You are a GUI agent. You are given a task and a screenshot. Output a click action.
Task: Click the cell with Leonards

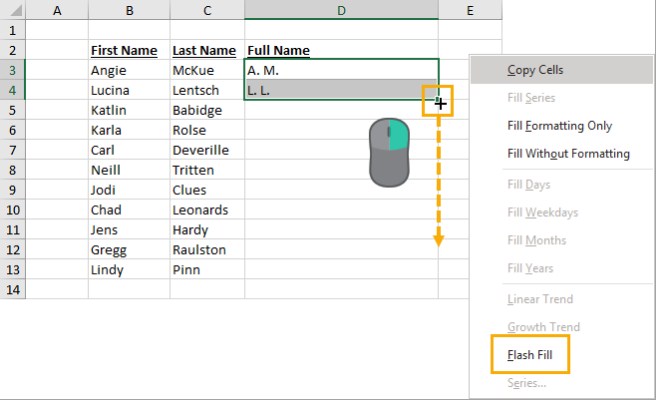click(x=207, y=210)
